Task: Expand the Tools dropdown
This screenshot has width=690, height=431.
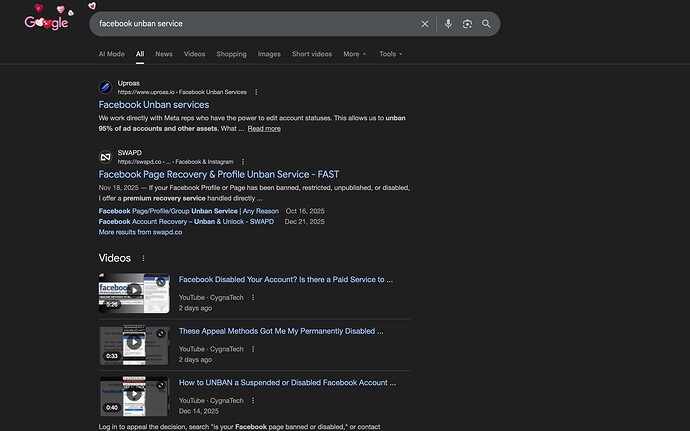Action: point(391,54)
